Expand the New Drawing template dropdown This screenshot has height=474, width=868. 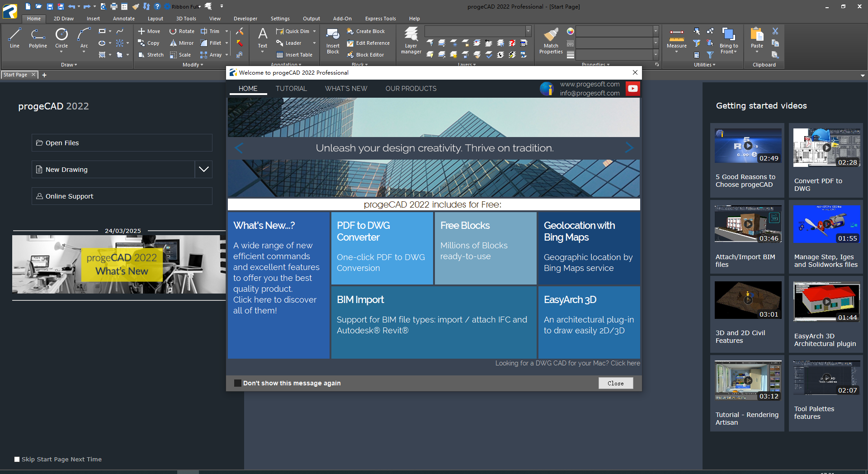[x=204, y=169]
